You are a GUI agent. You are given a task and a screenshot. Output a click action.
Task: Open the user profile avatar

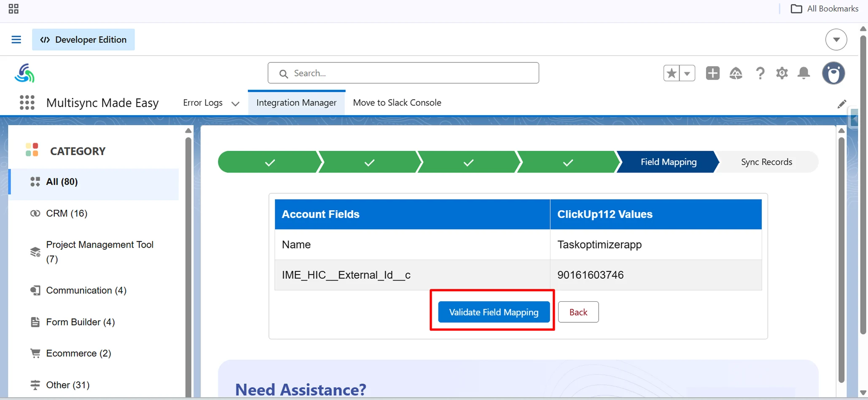(x=833, y=73)
